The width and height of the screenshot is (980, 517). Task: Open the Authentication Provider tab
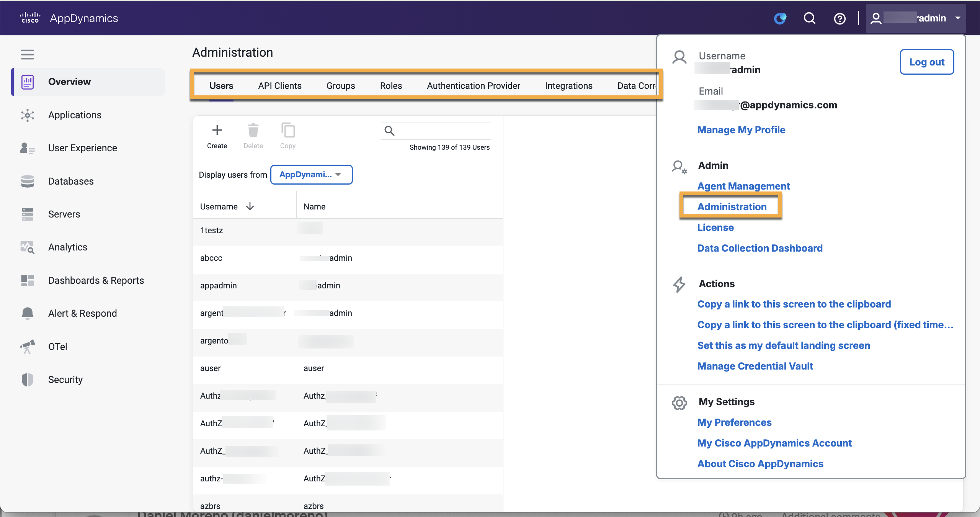click(x=474, y=86)
